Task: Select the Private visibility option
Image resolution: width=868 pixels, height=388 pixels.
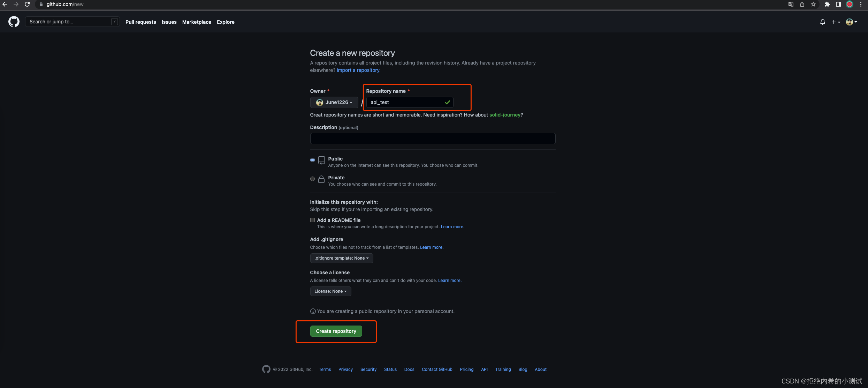Action: [x=312, y=179]
